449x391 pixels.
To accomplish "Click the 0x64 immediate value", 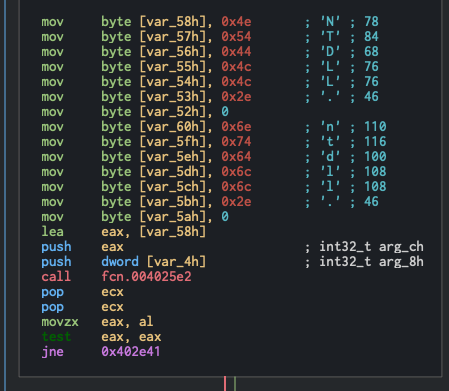I will coord(236,157).
